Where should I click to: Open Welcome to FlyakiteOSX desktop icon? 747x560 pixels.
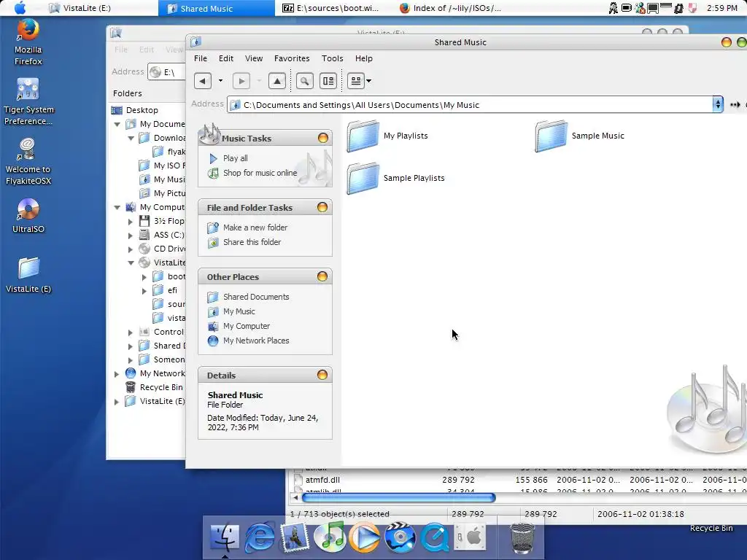[28, 162]
